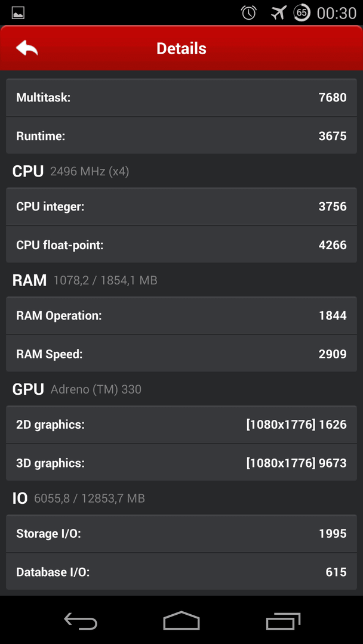Image resolution: width=363 pixels, height=644 pixels.
Task: Open the recent apps navigation button
Action: coord(283,621)
